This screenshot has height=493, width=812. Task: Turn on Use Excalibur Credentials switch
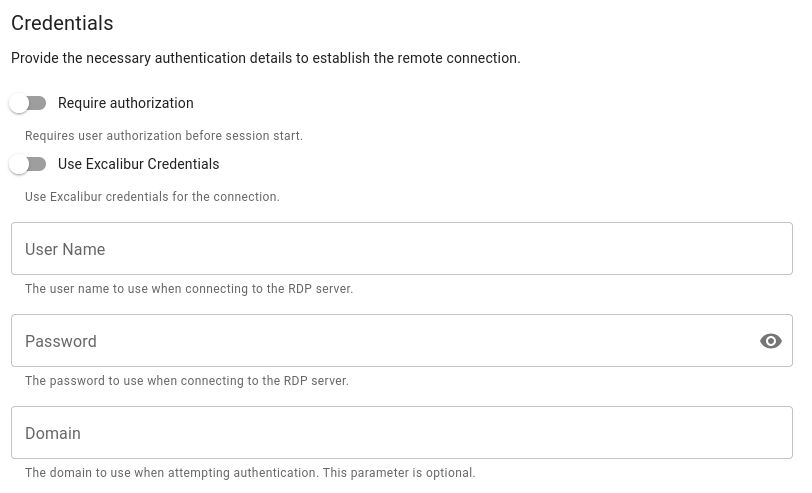(27, 164)
